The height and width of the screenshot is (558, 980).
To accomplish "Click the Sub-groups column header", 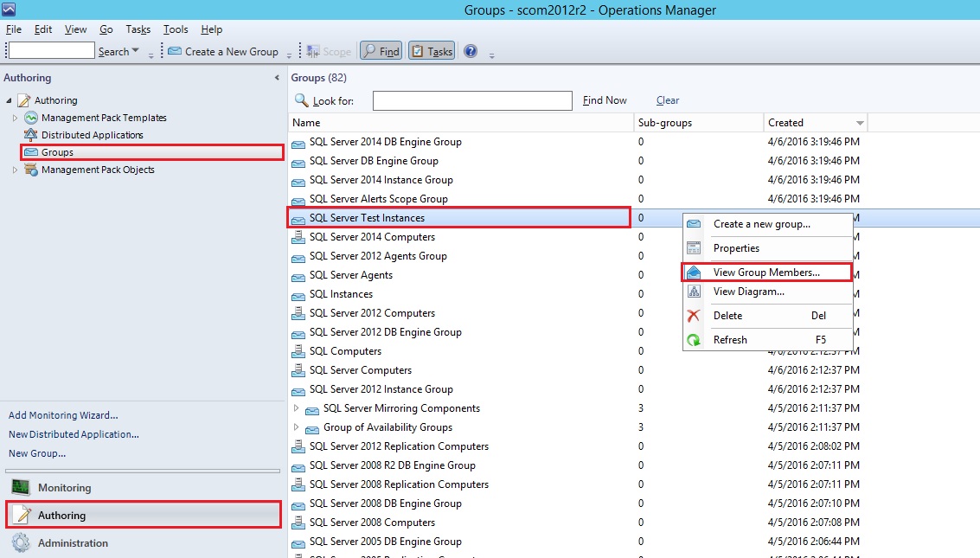I will [x=699, y=123].
